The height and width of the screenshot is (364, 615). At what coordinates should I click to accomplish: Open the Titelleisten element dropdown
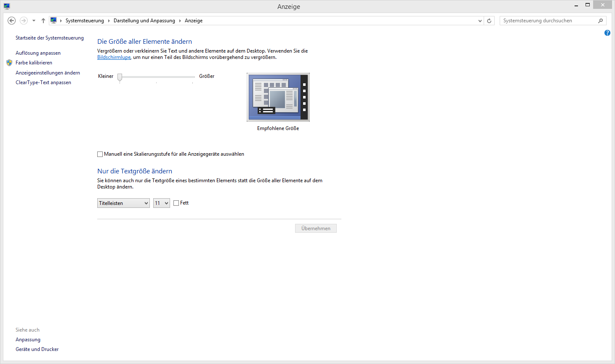[x=123, y=203]
